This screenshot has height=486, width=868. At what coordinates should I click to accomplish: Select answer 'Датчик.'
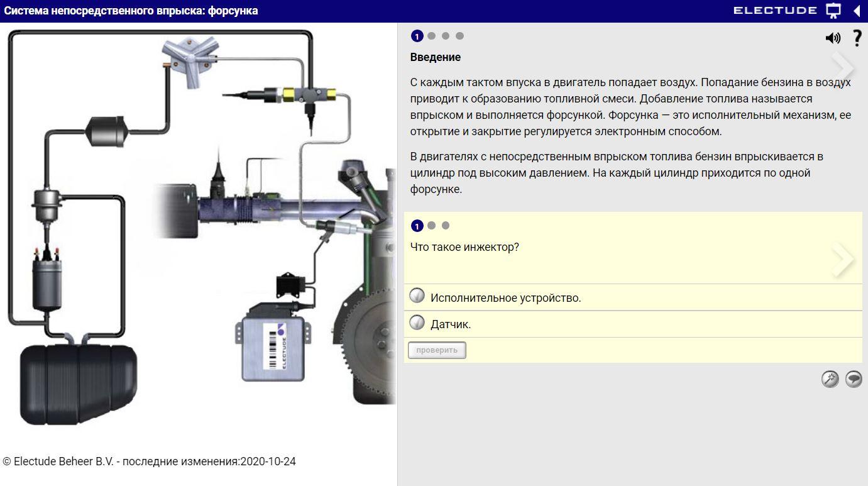click(633, 324)
